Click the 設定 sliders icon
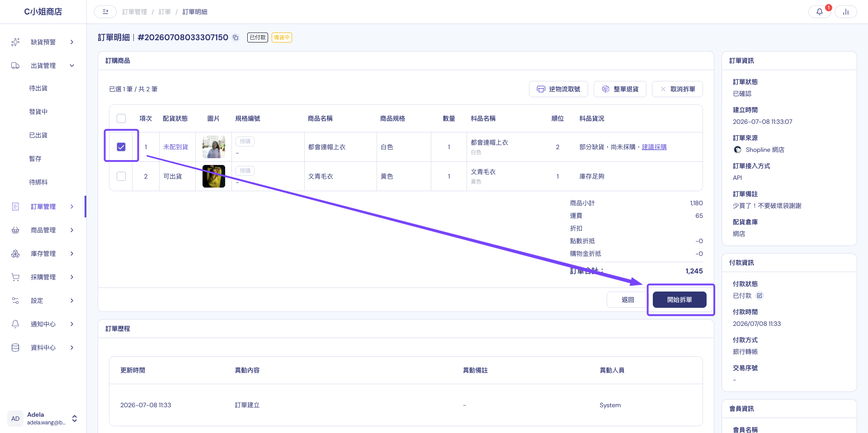Image resolution: width=868 pixels, height=433 pixels. click(x=15, y=301)
